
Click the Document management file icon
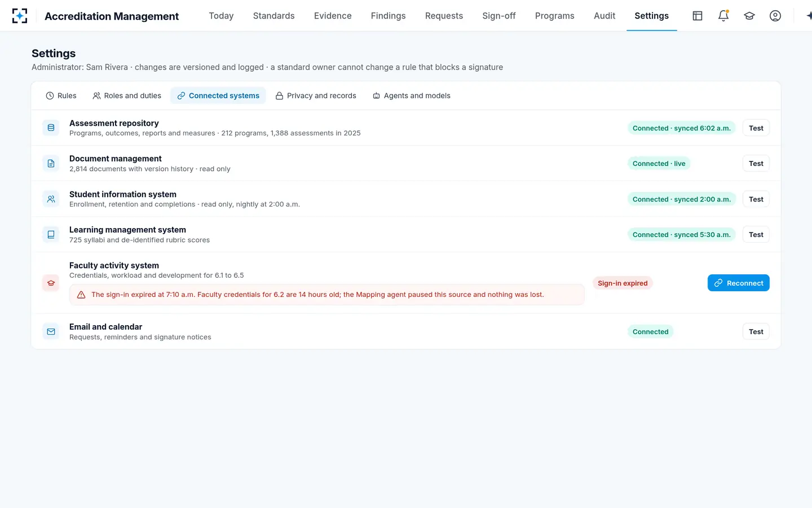coord(51,163)
